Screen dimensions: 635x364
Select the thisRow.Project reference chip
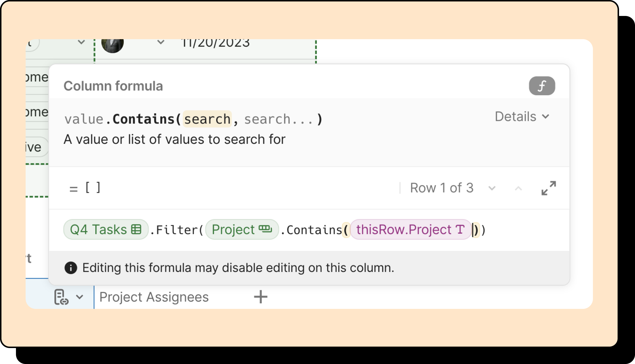pyautogui.click(x=404, y=229)
